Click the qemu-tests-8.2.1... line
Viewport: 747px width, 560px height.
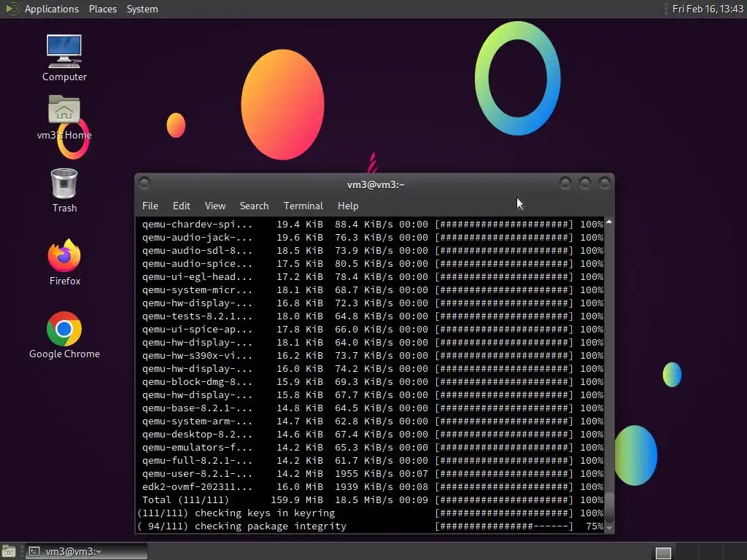(x=373, y=316)
